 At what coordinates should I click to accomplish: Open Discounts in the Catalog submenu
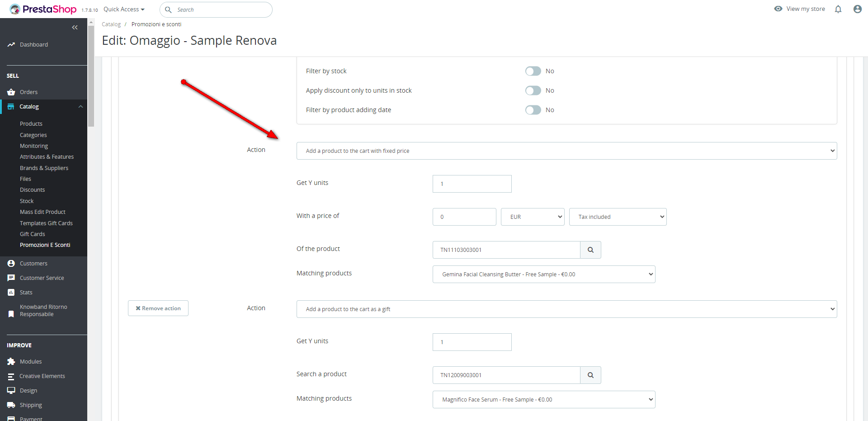pyautogui.click(x=33, y=190)
